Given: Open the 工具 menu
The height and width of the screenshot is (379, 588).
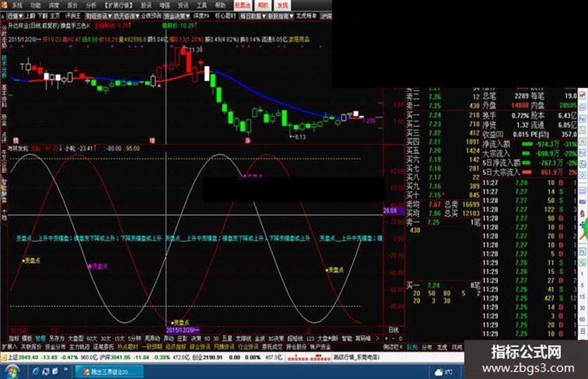Looking at the screenshot, I should [x=202, y=5].
